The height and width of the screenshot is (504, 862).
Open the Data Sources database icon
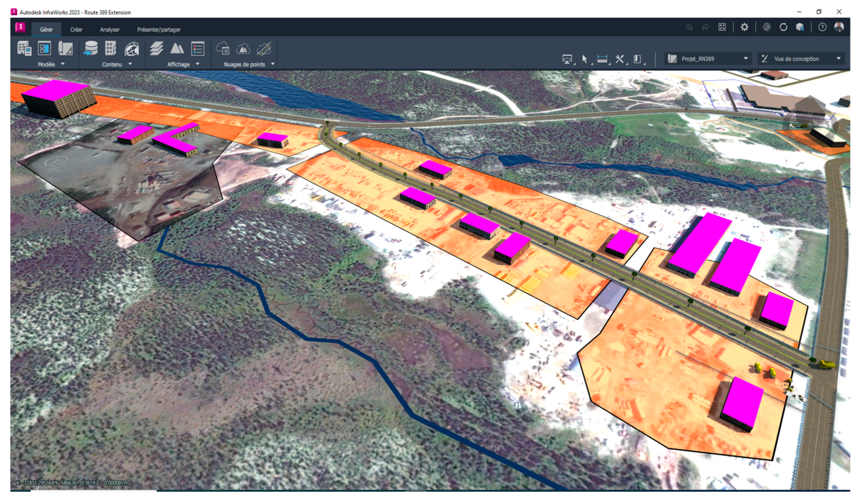tap(91, 49)
